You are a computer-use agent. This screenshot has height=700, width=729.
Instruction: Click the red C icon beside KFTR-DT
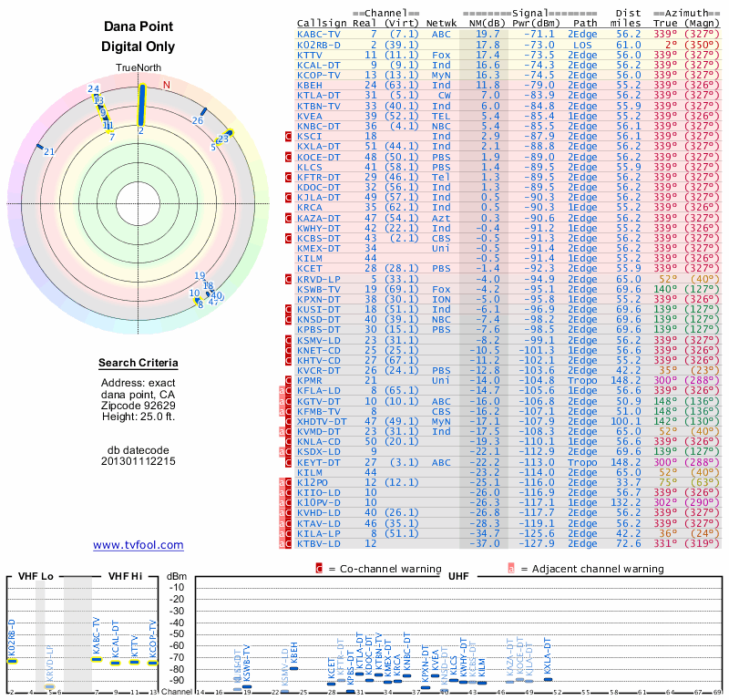288,177
